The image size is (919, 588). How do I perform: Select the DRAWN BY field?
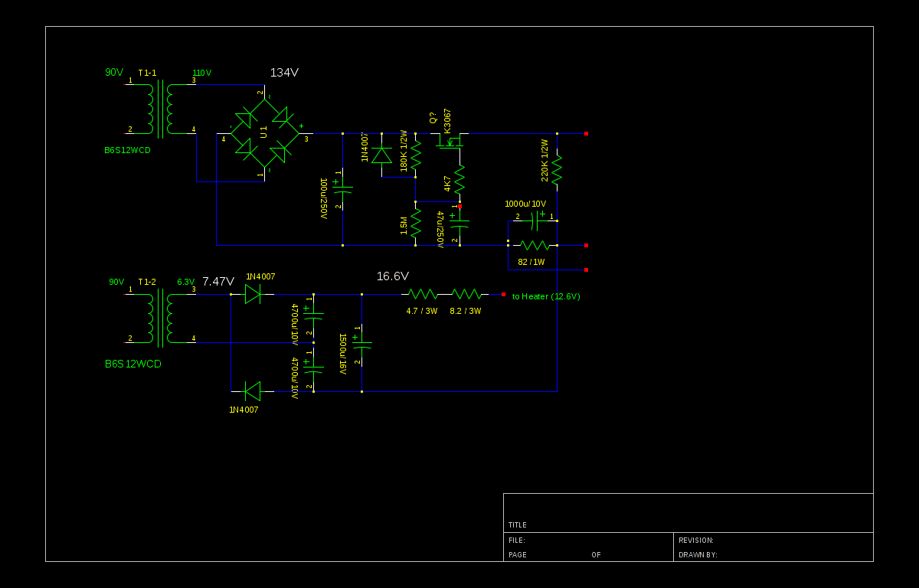(773, 554)
